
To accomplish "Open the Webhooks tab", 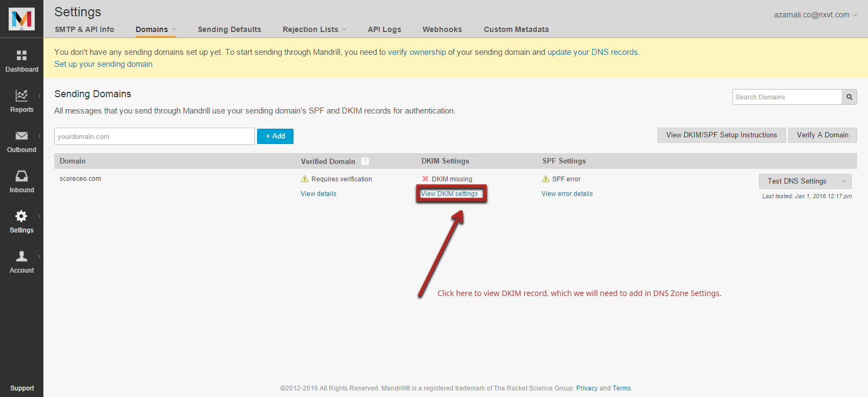I will [x=442, y=29].
